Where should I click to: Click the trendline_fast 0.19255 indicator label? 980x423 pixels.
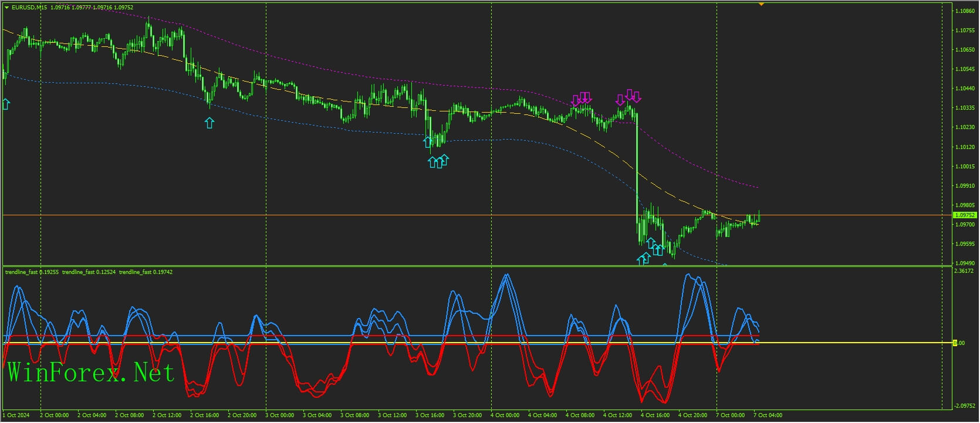pos(32,272)
